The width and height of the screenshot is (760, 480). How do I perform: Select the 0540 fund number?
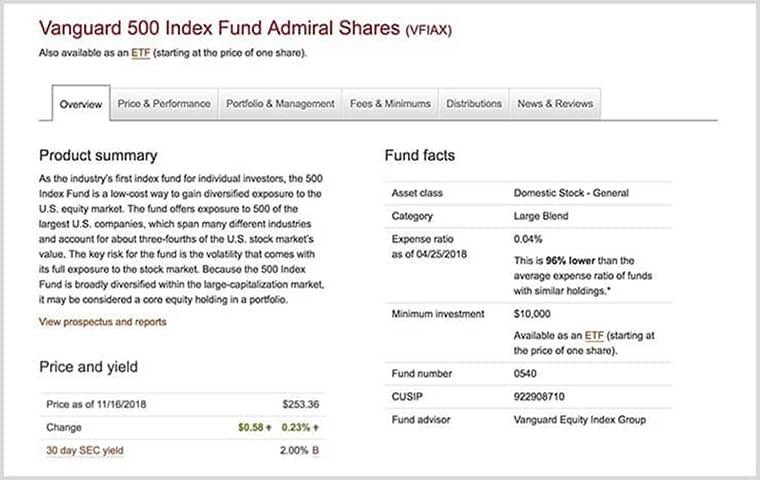[525, 374]
